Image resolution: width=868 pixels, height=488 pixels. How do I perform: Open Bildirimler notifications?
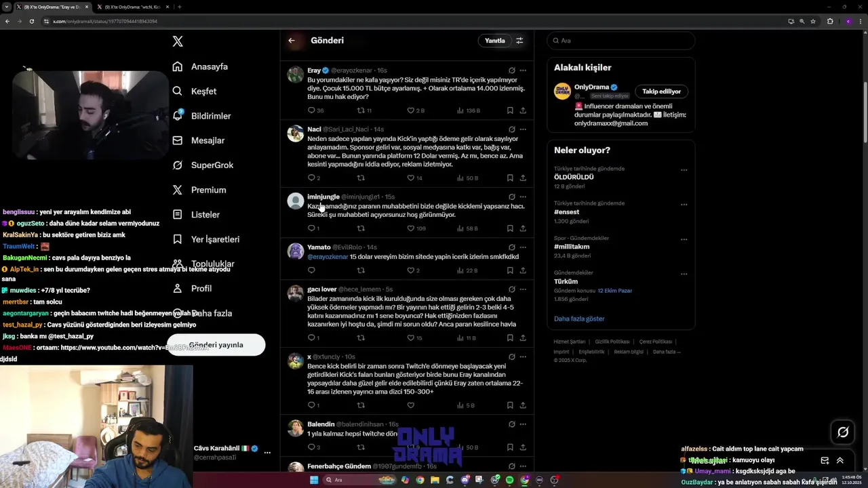pyautogui.click(x=201, y=116)
